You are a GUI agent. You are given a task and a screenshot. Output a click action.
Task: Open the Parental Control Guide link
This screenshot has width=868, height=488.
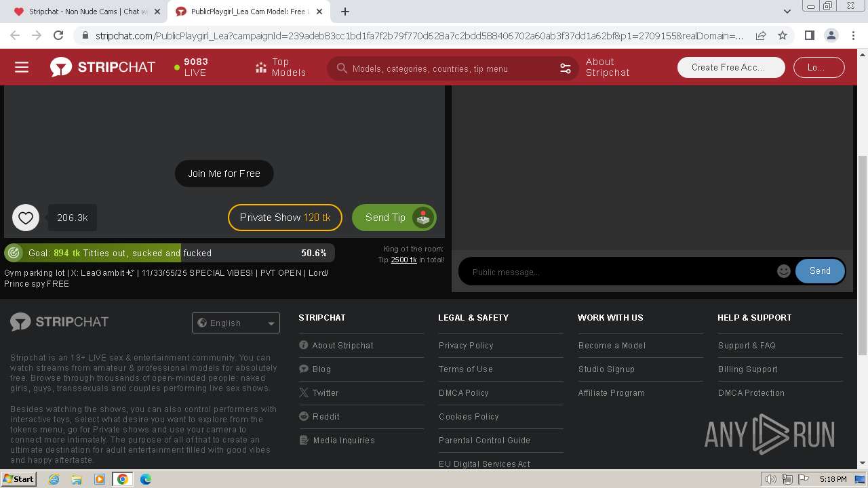[484, 440]
